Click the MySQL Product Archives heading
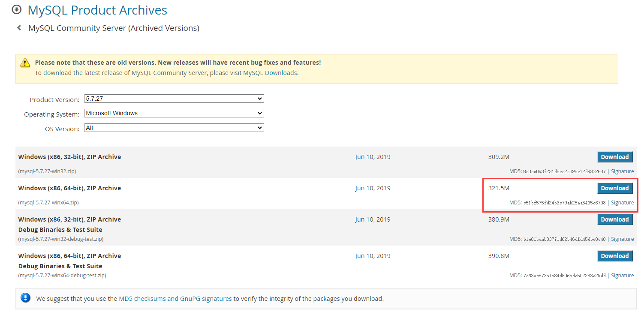Image resolution: width=644 pixels, height=315 pixels. coord(97,10)
